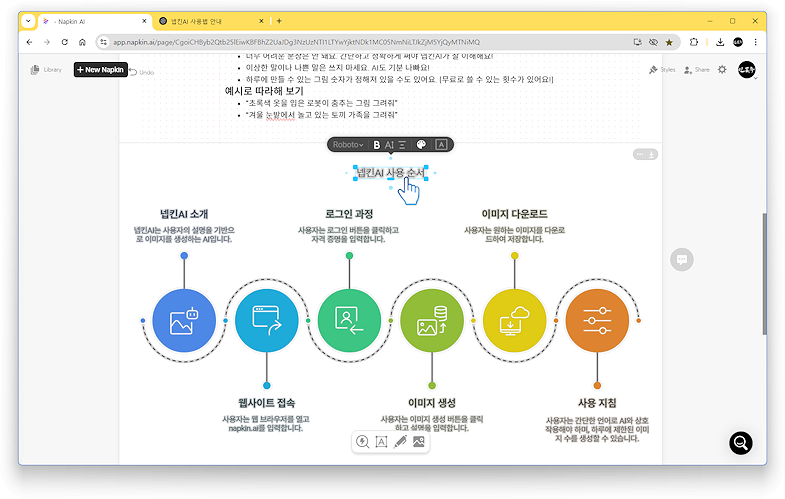Image resolution: width=785 pixels, height=499 pixels.
Task: Select the '이미지 생성' heading
Action: [432, 403]
